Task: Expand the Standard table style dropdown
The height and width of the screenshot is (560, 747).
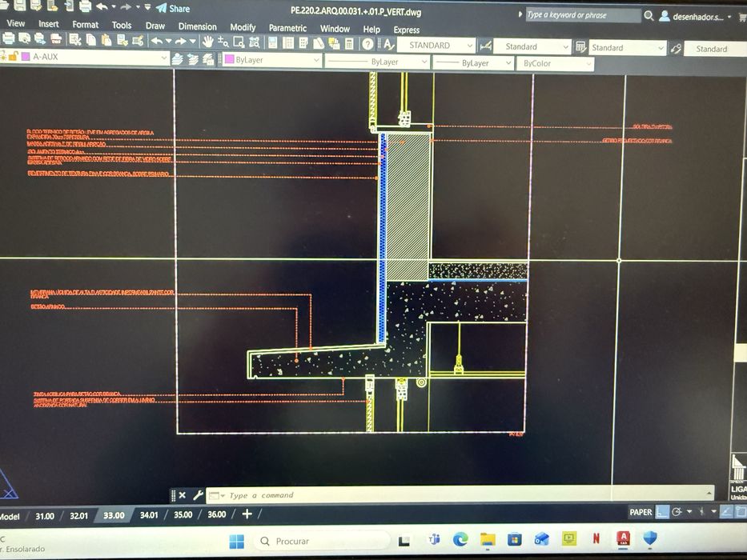Action: pos(661,48)
